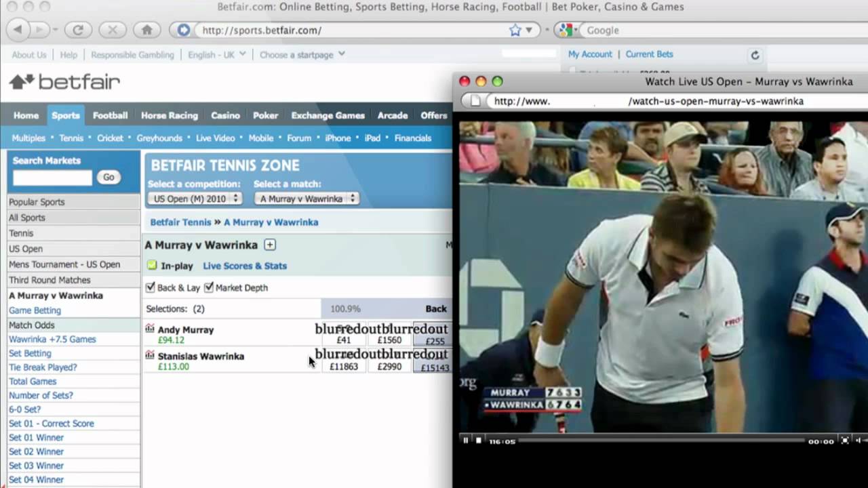Open the Responsible Gambling link
The width and height of the screenshot is (868, 488).
click(132, 55)
